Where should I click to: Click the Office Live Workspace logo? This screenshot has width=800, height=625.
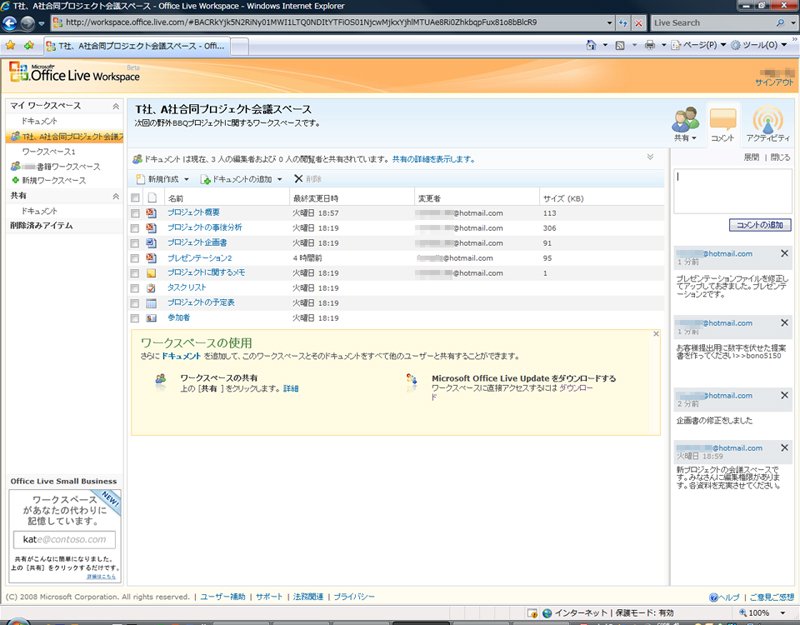pyautogui.click(x=74, y=73)
